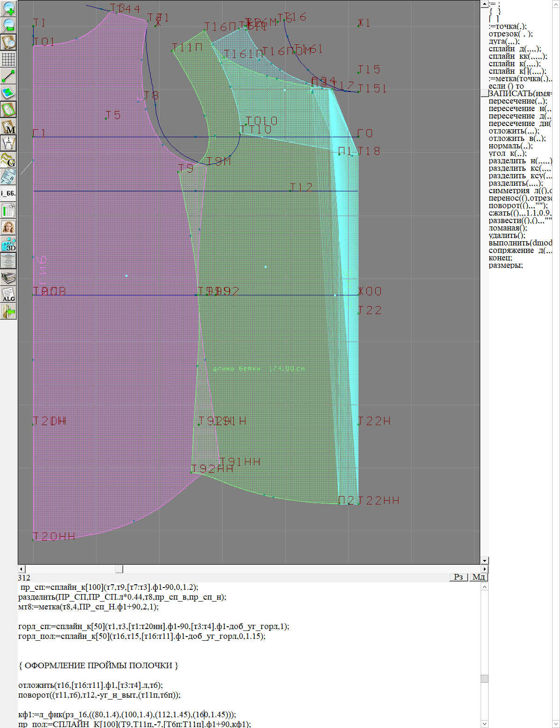Insert the 'отрезок( , );' command from list
Screen dimensions: 560x728
[511, 34]
